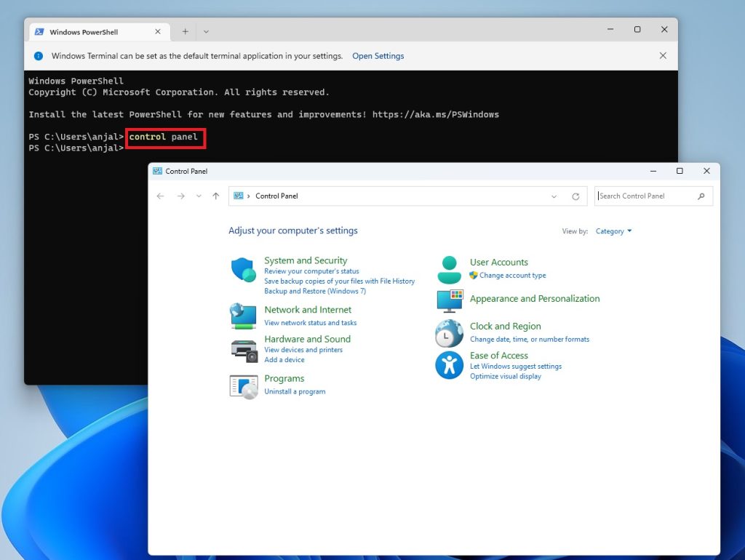
Task: Click the Open Settings link
Action: click(x=378, y=55)
